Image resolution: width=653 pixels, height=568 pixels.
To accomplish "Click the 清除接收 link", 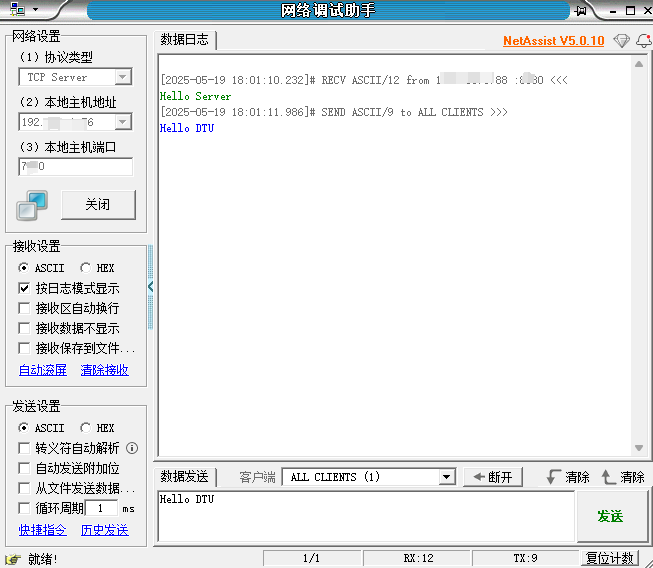I will click(x=105, y=370).
